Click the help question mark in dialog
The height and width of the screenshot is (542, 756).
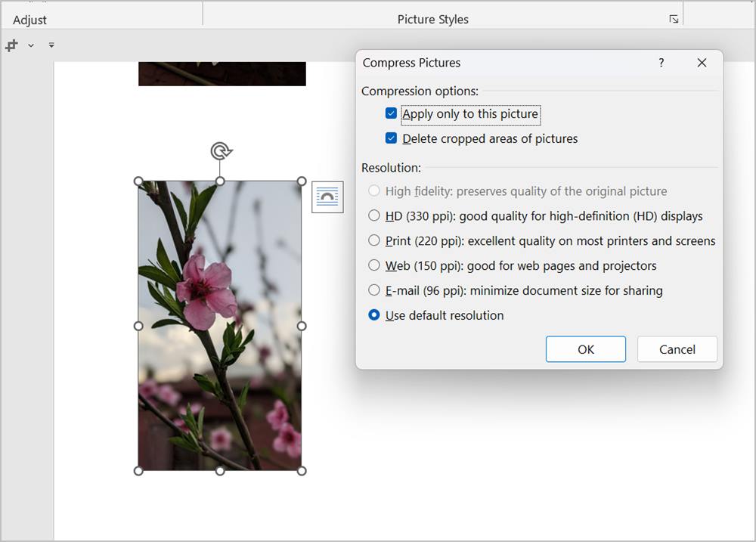click(x=661, y=63)
